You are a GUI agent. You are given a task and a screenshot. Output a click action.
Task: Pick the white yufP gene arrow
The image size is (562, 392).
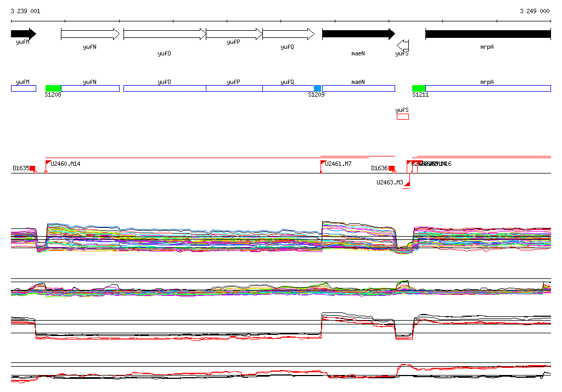pos(234,34)
